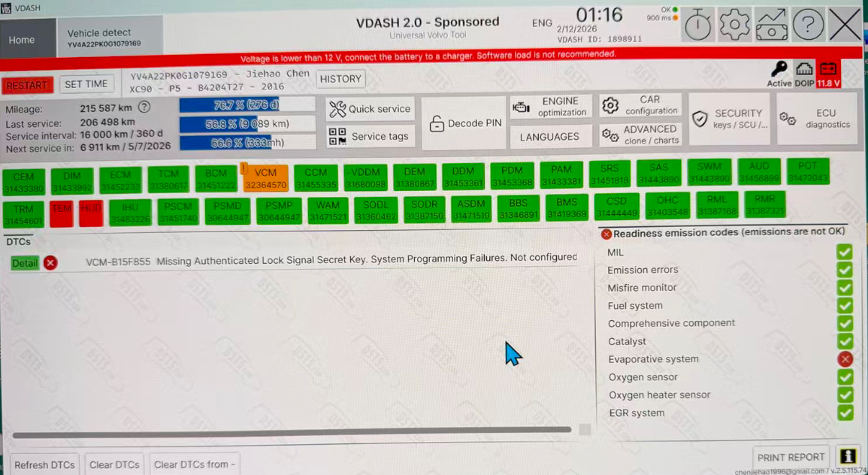Toggle the Evaporative system red status indicator
The width and height of the screenshot is (868, 475).
(x=845, y=359)
